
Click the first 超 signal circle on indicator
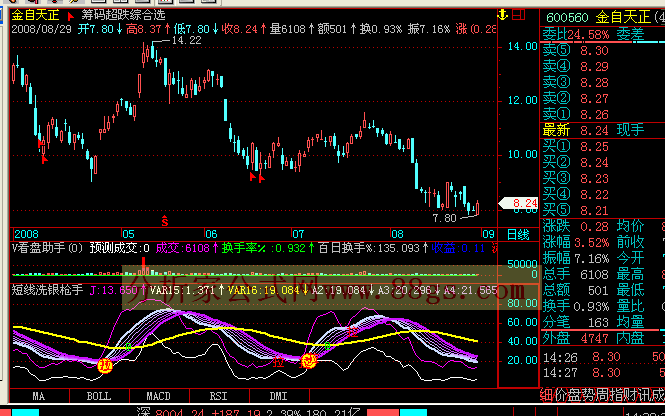[105, 365]
